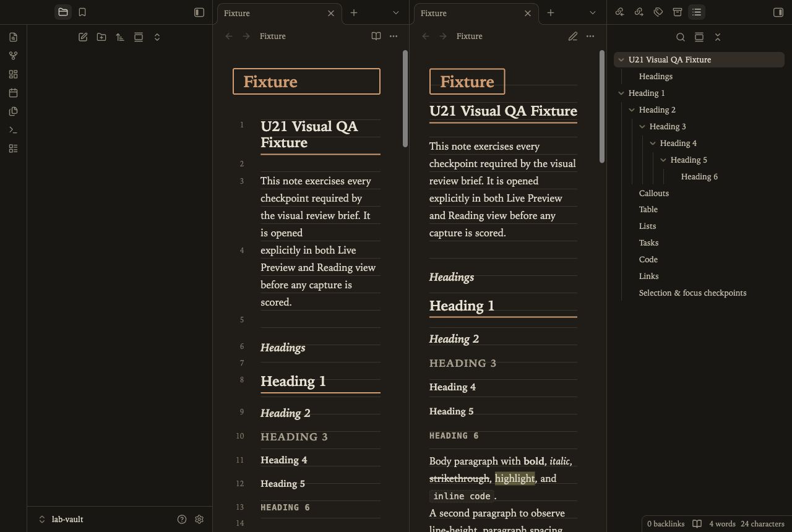Switch to the Outline panel tab

[697, 12]
